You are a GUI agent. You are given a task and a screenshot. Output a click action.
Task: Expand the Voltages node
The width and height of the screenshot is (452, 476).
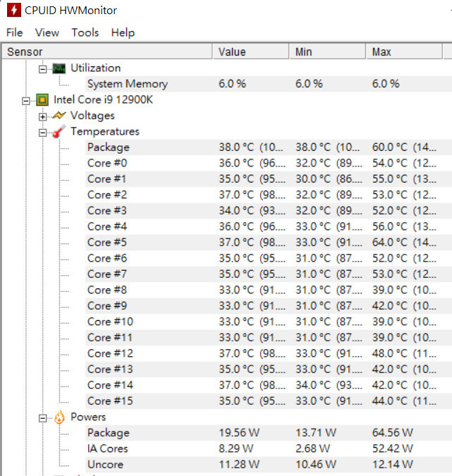[x=42, y=117]
